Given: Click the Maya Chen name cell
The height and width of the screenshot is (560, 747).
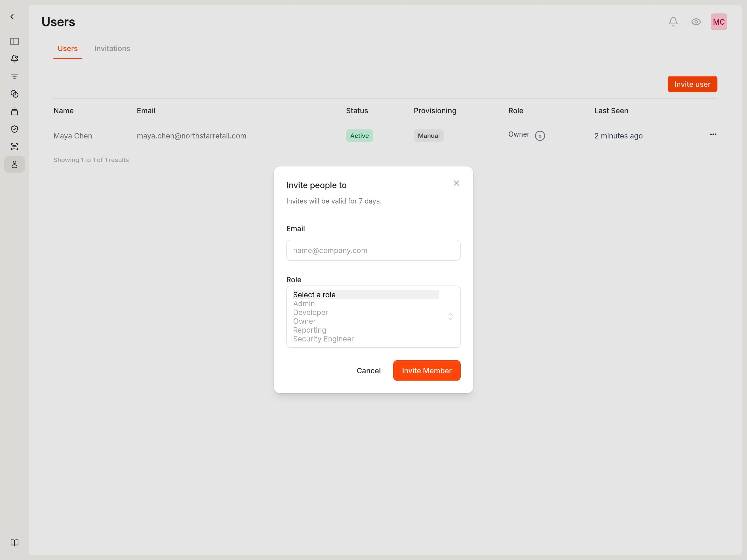Looking at the screenshot, I should tap(73, 136).
